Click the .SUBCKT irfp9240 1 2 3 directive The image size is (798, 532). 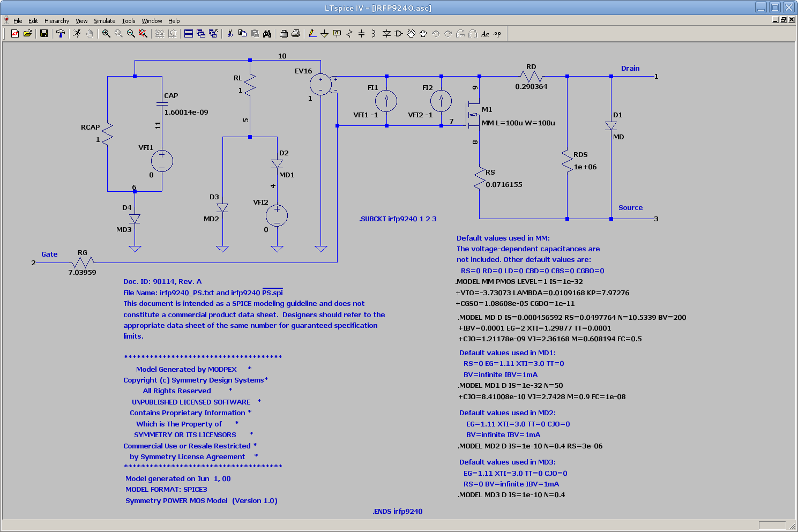398,219
